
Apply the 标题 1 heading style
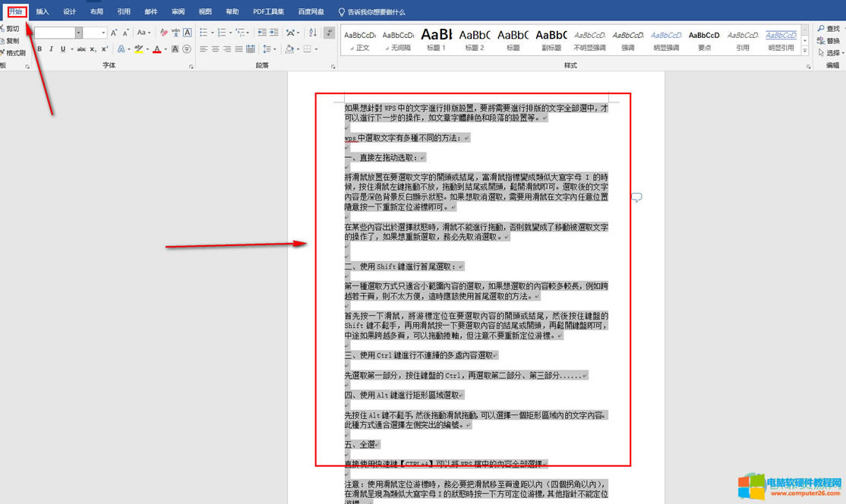(436, 39)
